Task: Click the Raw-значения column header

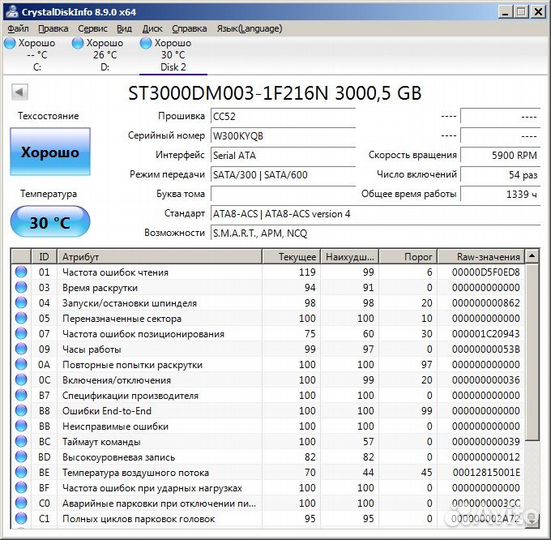Action: 481,256
